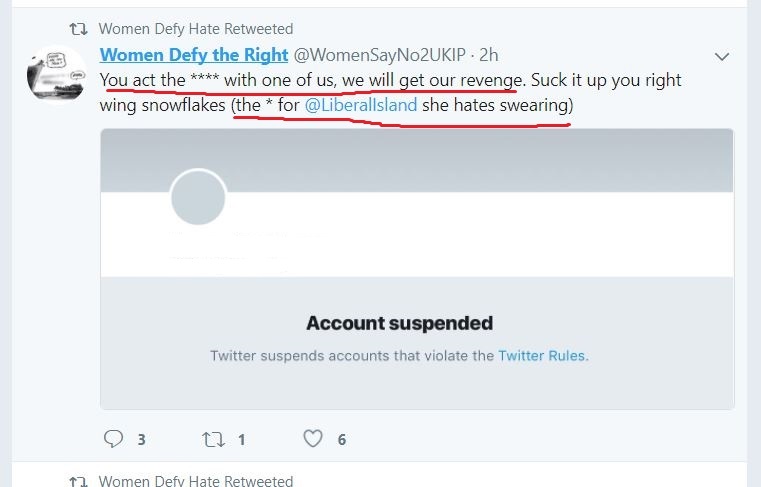Like the tweet with the heart icon
761x487 pixels.
(x=313, y=438)
